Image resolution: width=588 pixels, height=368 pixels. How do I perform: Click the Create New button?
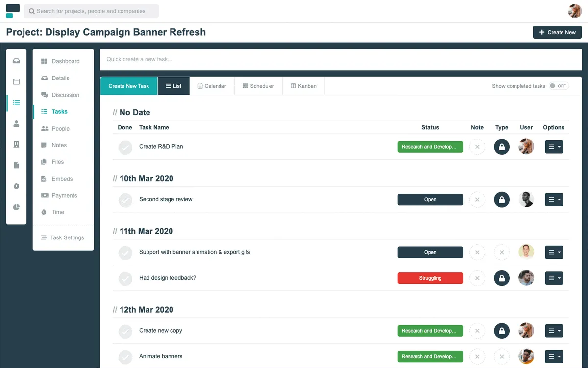click(x=557, y=32)
